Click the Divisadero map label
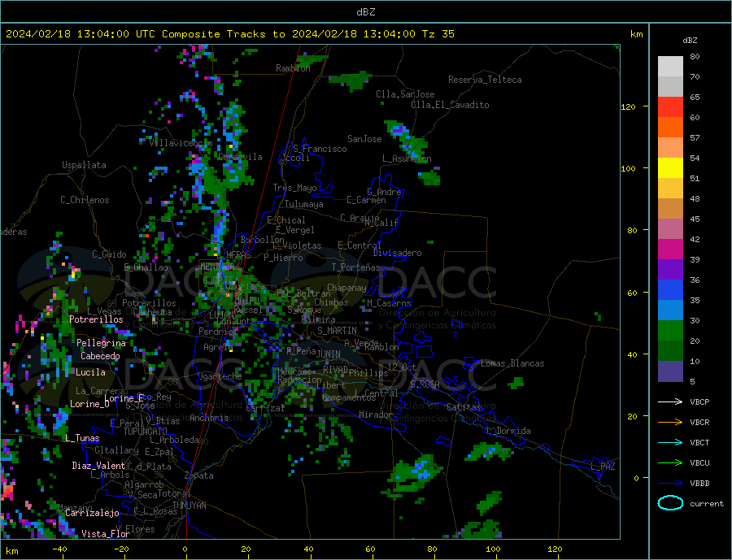 (x=397, y=253)
